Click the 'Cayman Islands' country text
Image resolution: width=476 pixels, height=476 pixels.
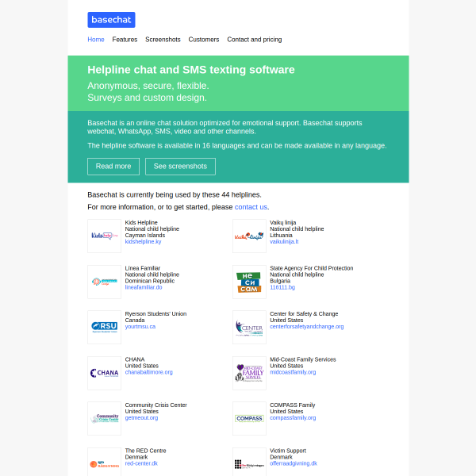[145, 236]
